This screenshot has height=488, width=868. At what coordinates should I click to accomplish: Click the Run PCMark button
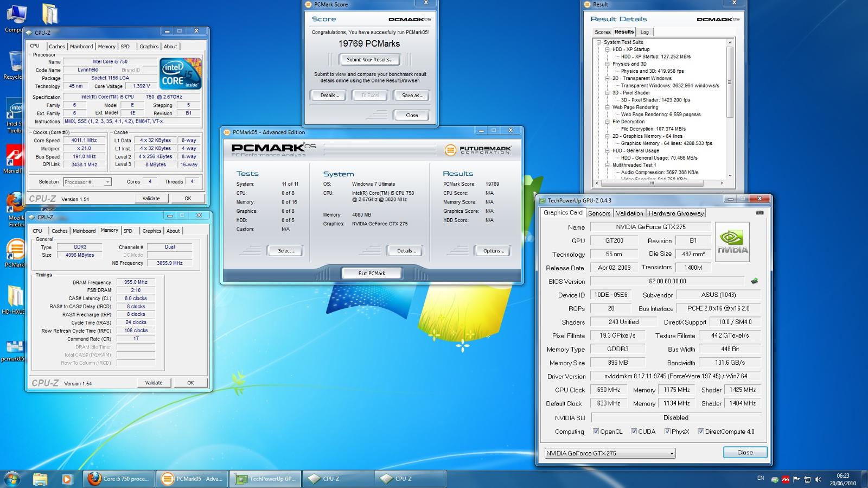[x=372, y=273]
